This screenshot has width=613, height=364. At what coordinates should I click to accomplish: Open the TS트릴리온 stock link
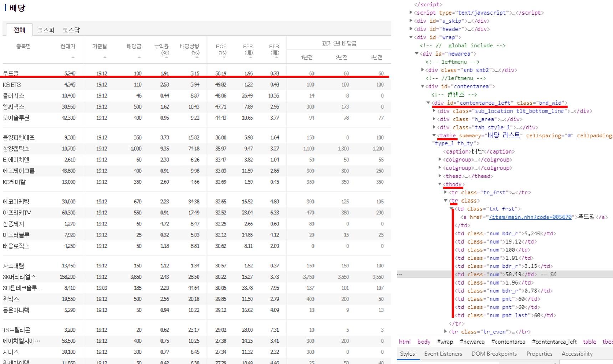[x=16, y=330]
